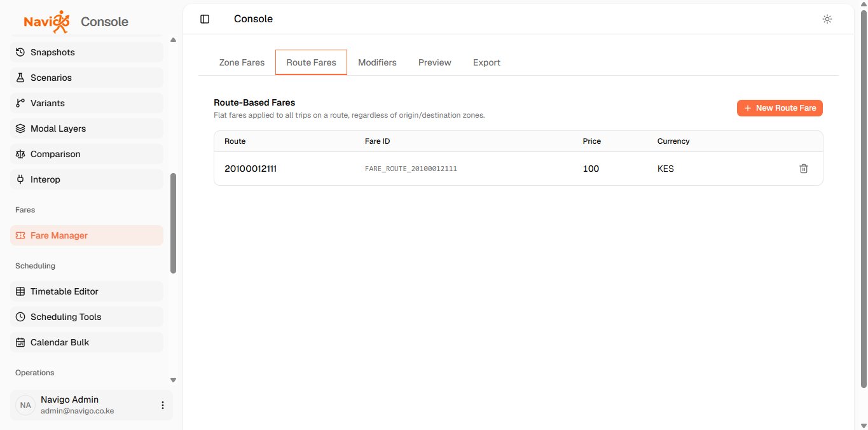Click sidebar scroll down arrow

point(173,380)
